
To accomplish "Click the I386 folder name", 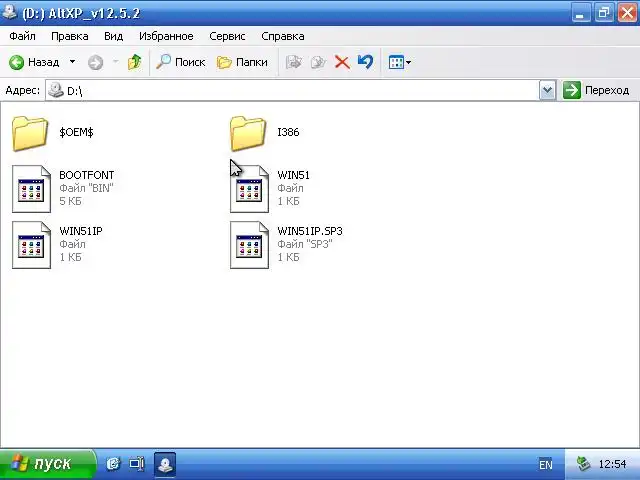I will [288, 132].
